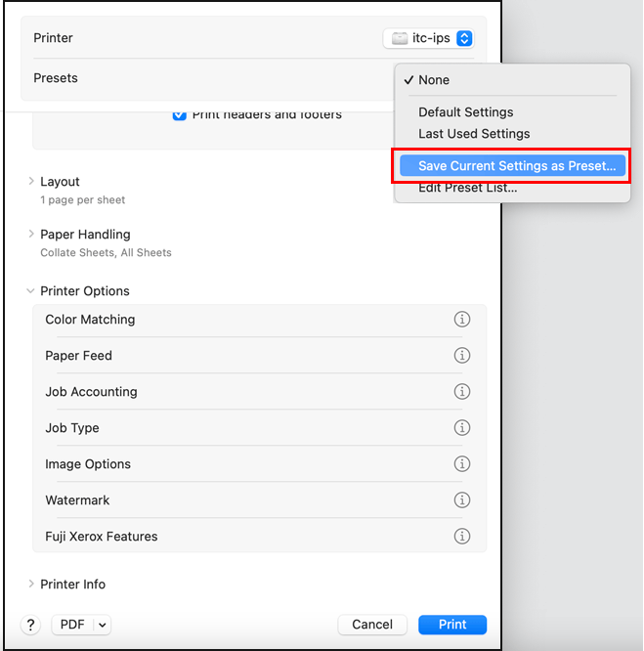644x651 pixels.
Task: Click the info icon beside Color Matching
Action: pos(462,320)
